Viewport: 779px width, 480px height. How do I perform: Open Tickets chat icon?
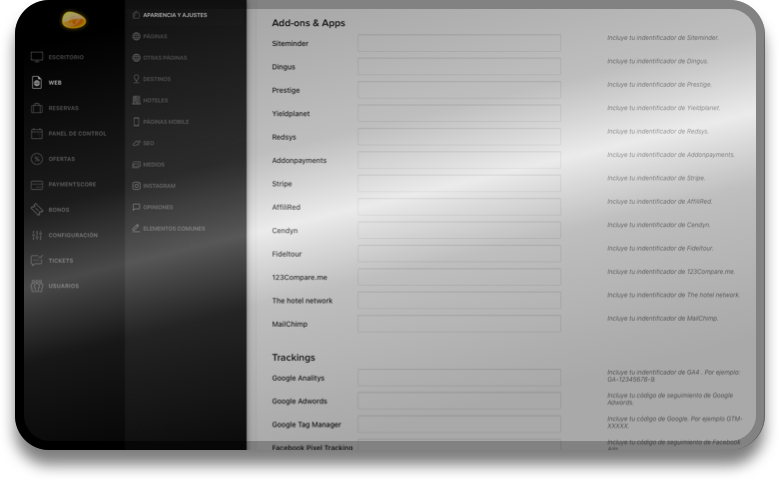37,260
